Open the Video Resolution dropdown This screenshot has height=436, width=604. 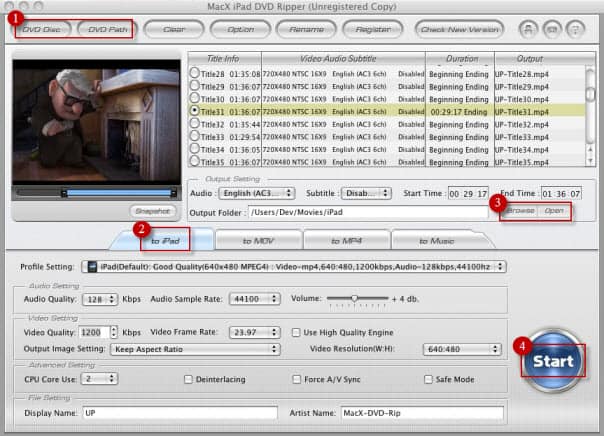(462, 349)
